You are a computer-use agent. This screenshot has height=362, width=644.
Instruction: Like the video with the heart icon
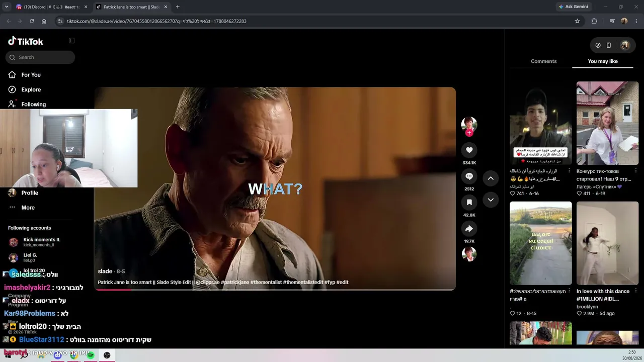(469, 150)
